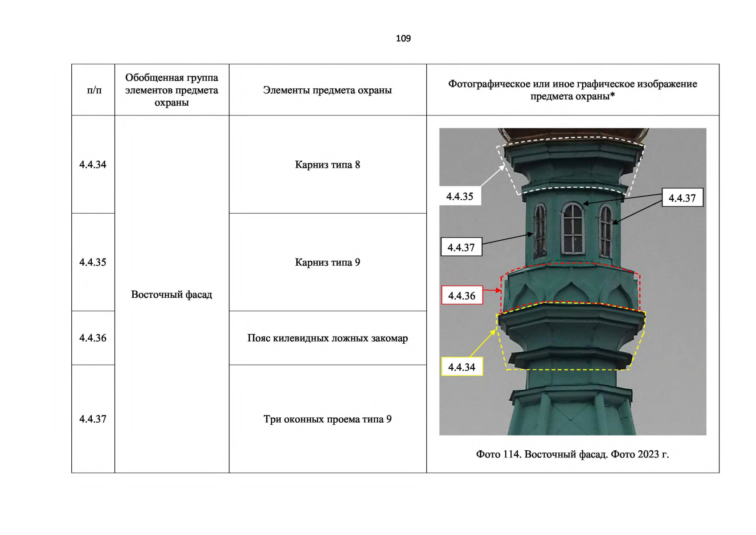Click the central arched window in photo
Image resolution: width=756 pixels, height=535 pixels.
pos(572,228)
